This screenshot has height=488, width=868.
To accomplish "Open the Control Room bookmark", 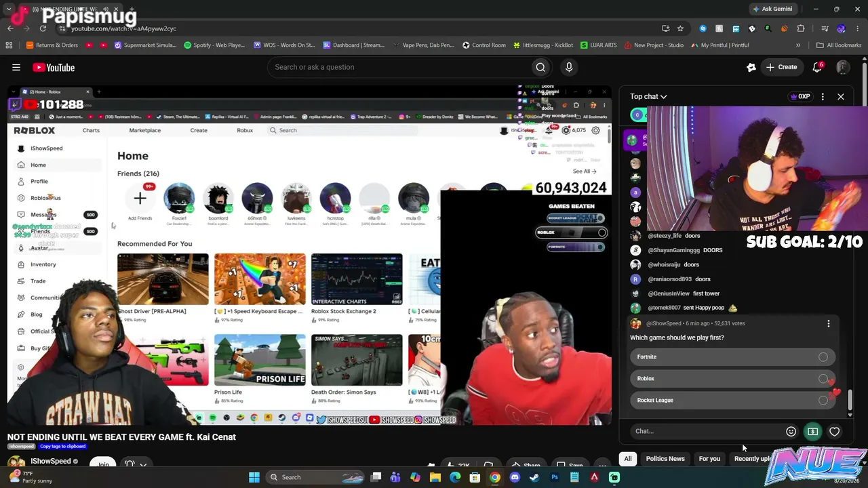I will pos(484,45).
